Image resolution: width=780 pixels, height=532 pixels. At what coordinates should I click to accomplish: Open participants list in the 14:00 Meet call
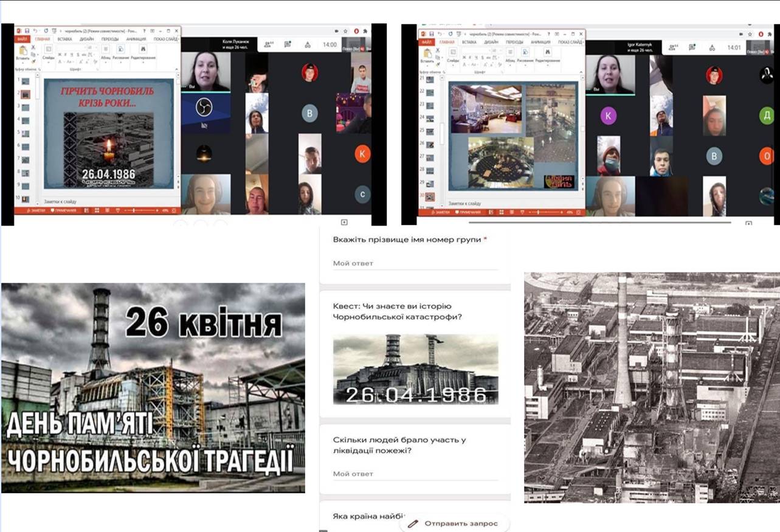pyautogui.click(x=268, y=44)
